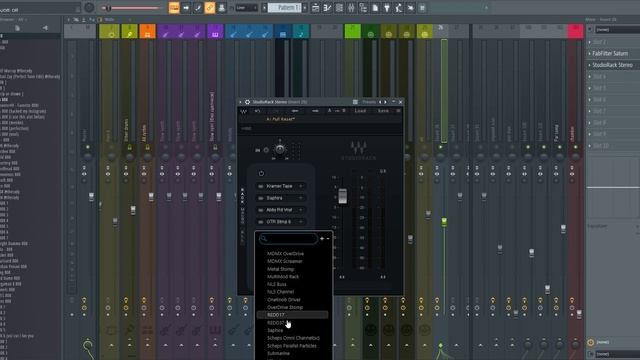This screenshot has height=360, width=640.
Task: Choose Metal Stomp from plugin list
Action: [x=280, y=269]
